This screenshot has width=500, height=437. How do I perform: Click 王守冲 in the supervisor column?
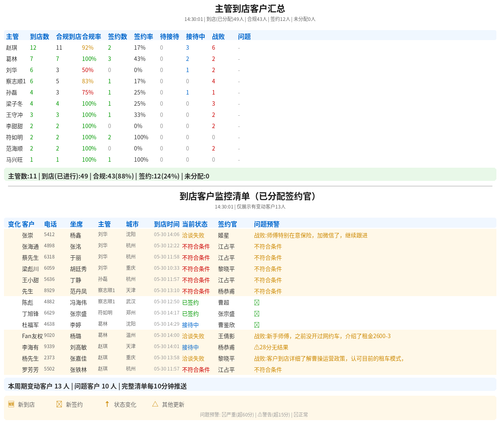[14, 115]
